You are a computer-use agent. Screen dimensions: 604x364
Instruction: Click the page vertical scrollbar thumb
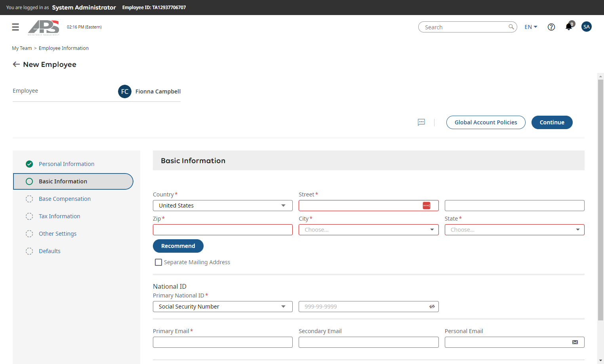(600, 200)
